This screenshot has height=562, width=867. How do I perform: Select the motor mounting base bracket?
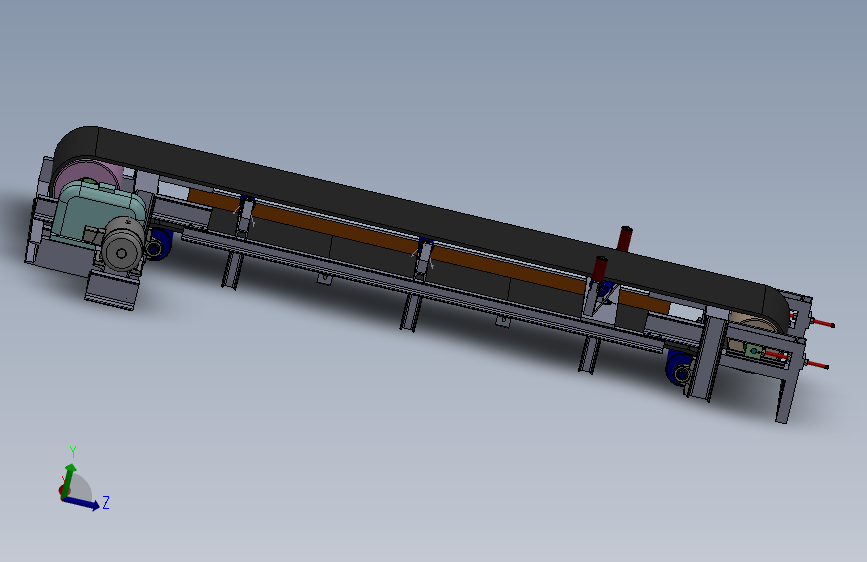(112, 291)
